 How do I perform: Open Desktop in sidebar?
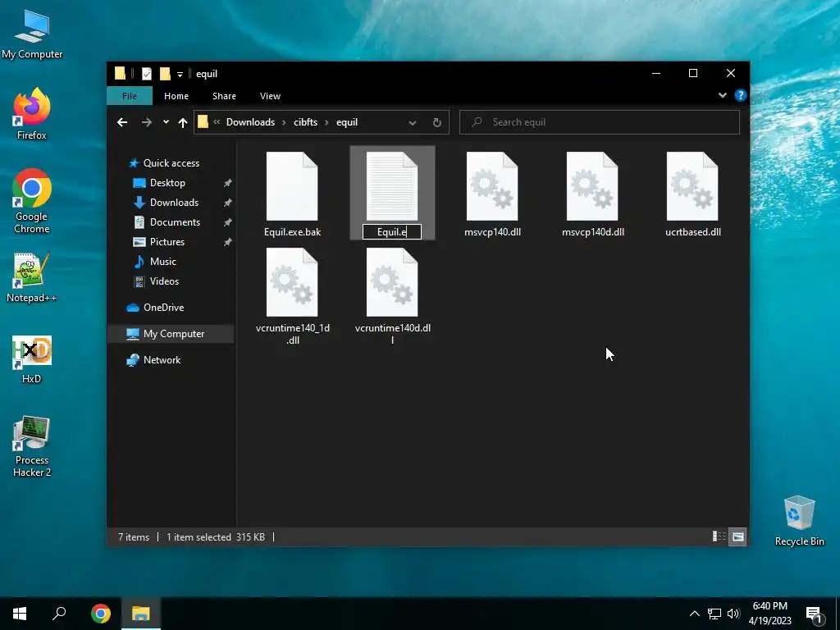tap(167, 183)
